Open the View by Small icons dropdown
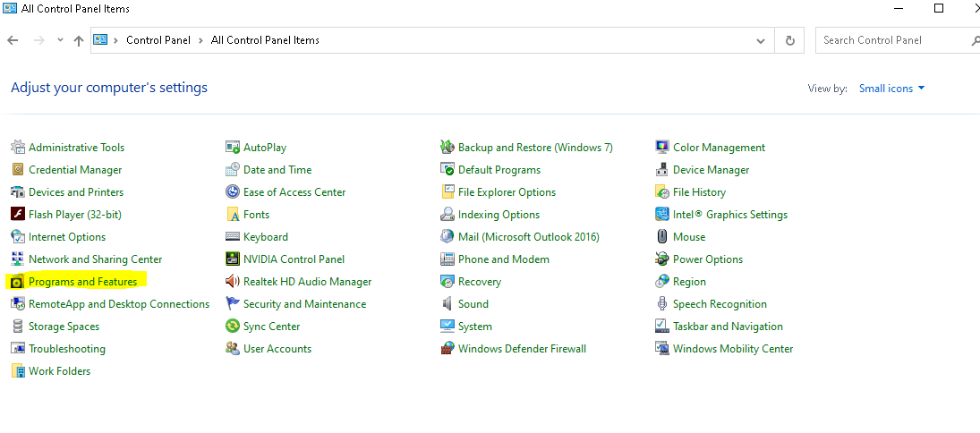The image size is (980, 433). point(892,89)
